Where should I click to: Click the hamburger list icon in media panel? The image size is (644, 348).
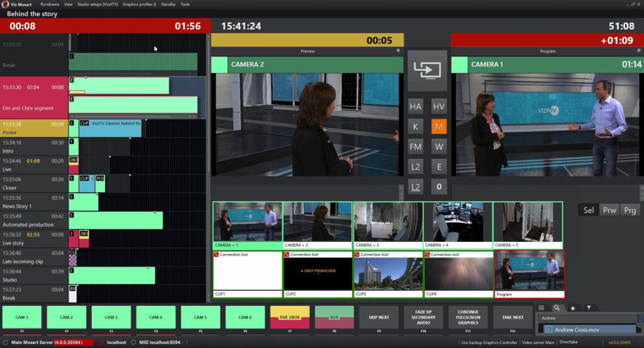coord(541,308)
